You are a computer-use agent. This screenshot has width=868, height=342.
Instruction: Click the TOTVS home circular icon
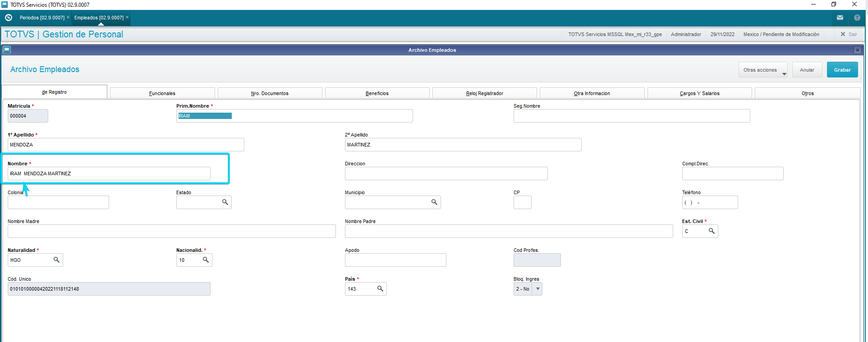click(x=9, y=18)
